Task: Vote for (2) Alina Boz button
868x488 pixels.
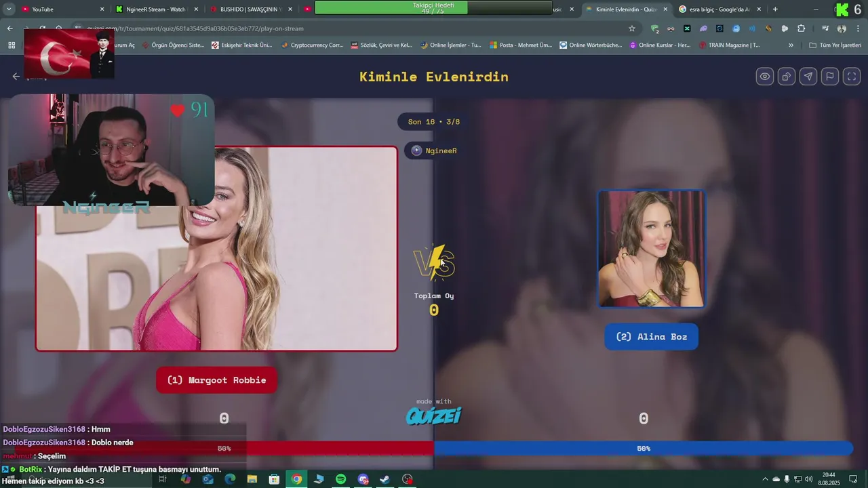Action: coord(651,337)
